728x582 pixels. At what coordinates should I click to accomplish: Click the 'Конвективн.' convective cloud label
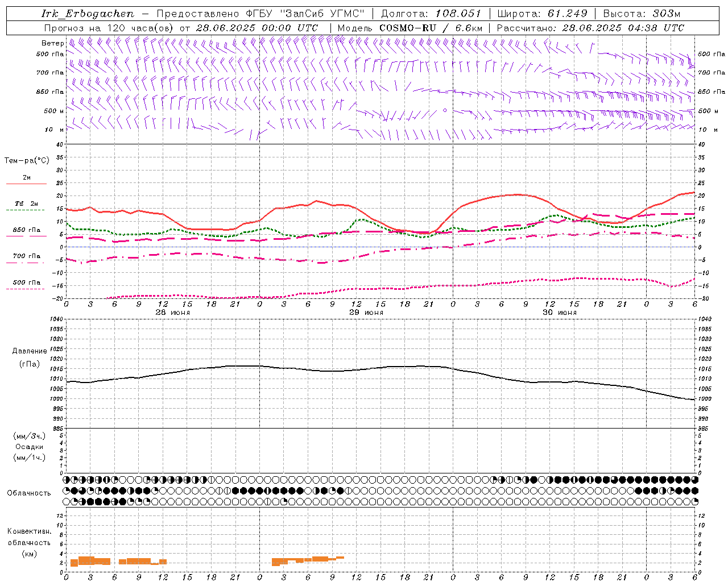pyautogui.click(x=29, y=531)
